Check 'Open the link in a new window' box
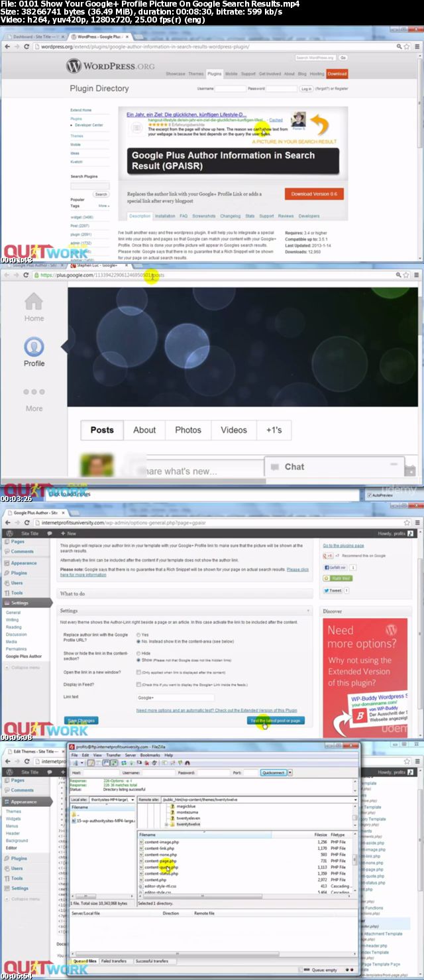The image size is (424, 980). 138,672
